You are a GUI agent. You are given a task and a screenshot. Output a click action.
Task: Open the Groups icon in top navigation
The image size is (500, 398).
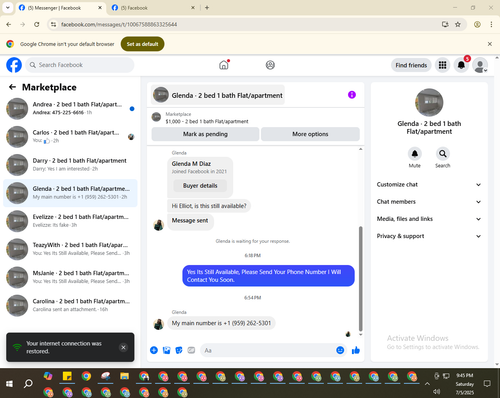point(270,65)
